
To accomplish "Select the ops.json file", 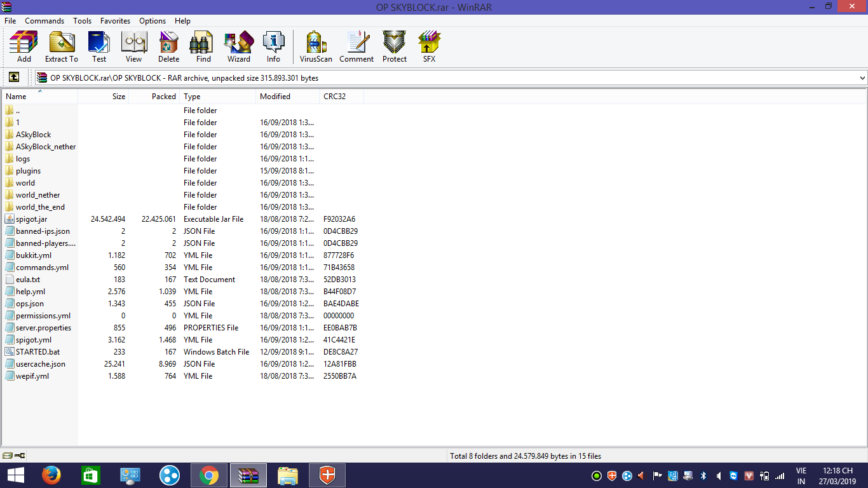I will [x=30, y=304].
